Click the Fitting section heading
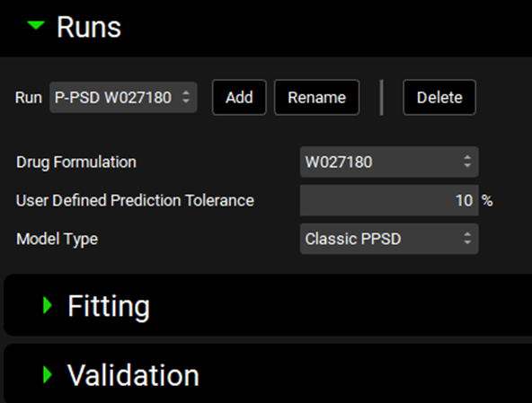This screenshot has height=403, width=532. [109, 306]
